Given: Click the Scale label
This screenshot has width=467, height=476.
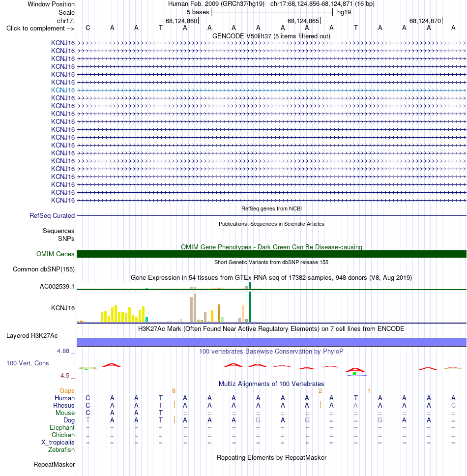Looking at the screenshot, I should tap(66, 12).
